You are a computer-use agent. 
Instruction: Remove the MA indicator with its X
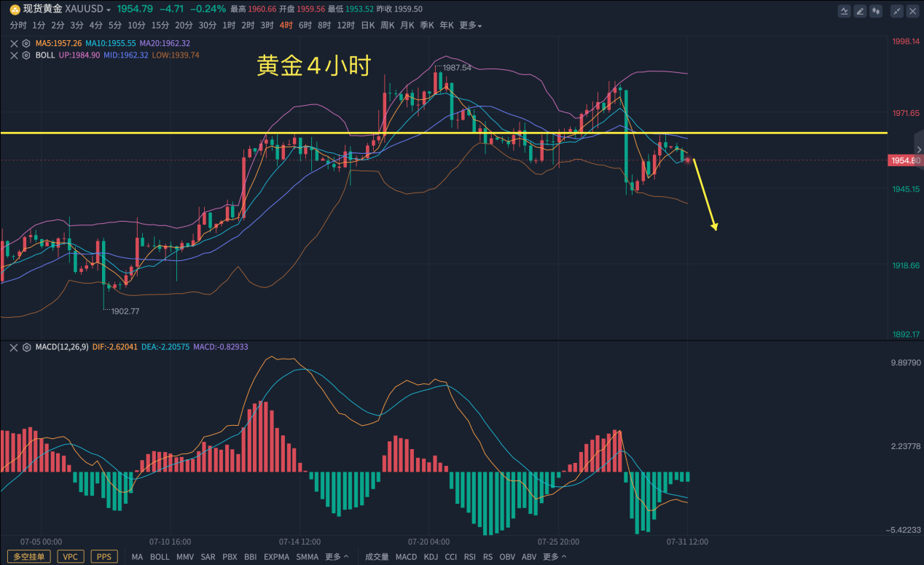14,43
